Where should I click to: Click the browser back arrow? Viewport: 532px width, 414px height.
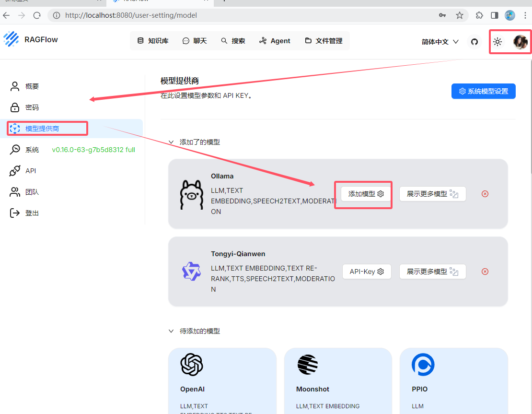[x=6, y=15]
